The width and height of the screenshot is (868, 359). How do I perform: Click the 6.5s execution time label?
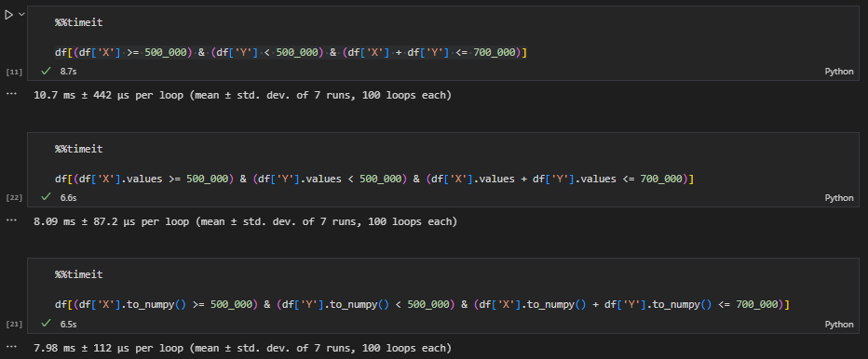point(68,324)
